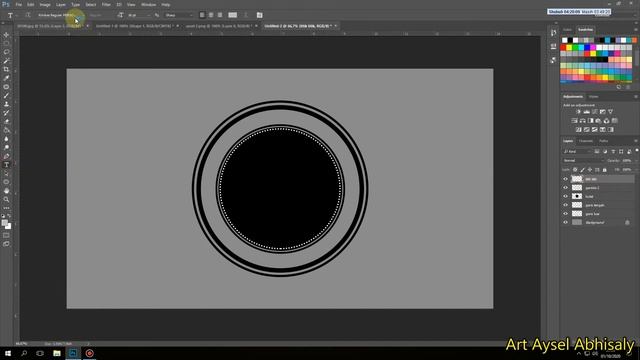This screenshot has height=360, width=640.
Task: Click the Lock all layer icon
Action: (604, 170)
